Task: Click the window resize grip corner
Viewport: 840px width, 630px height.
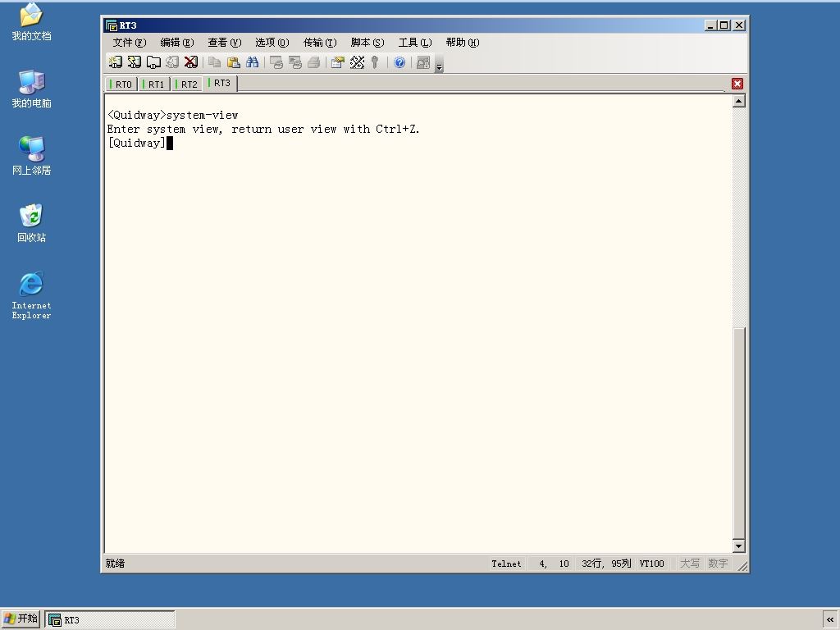Action: click(742, 566)
